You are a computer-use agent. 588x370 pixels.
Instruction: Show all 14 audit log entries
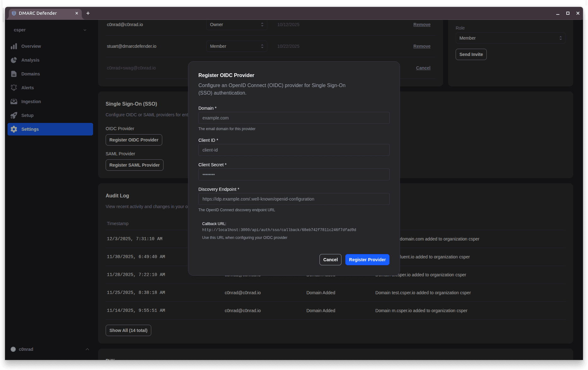[128, 330]
